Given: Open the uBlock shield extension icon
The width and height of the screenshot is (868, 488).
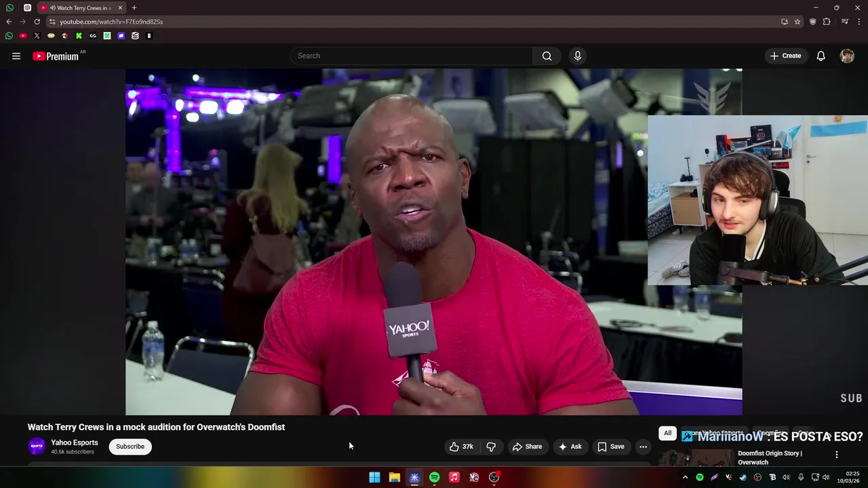Looking at the screenshot, I should [x=812, y=22].
